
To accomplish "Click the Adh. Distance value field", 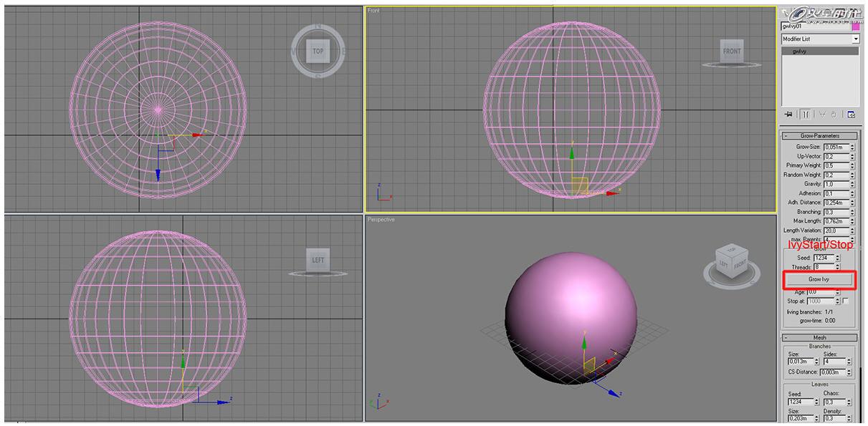I will coord(836,203).
